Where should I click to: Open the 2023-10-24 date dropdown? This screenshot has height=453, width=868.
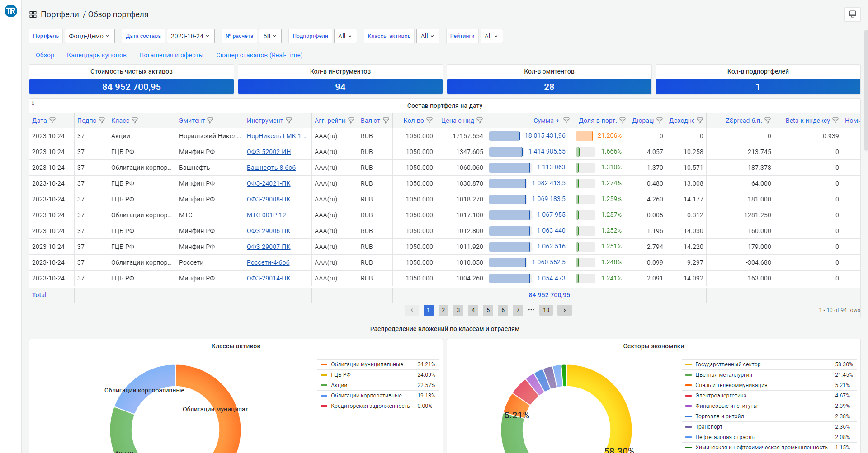[190, 36]
